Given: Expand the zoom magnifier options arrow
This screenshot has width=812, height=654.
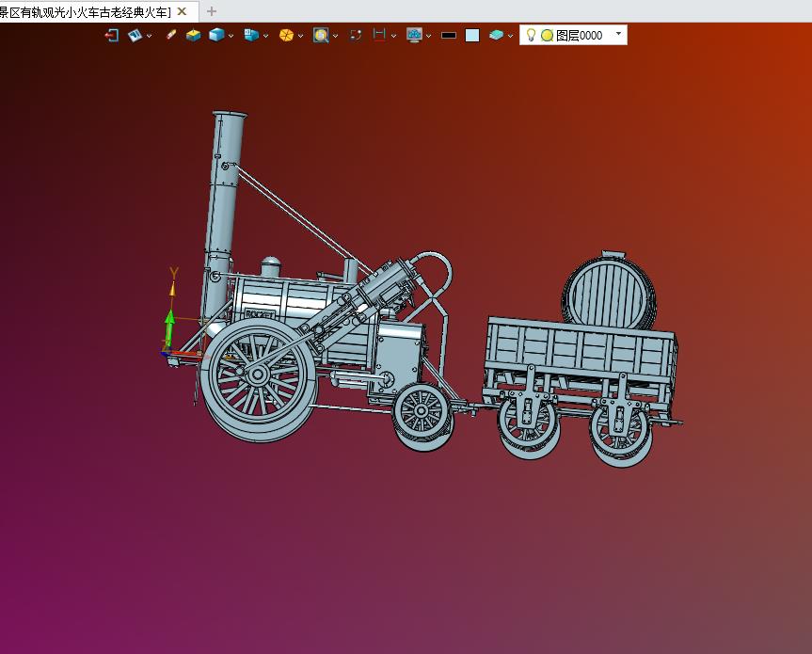Looking at the screenshot, I should click(336, 36).
